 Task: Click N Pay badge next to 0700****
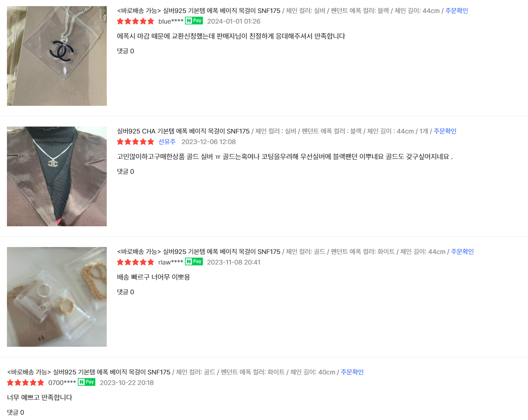(x=86, y=382)
